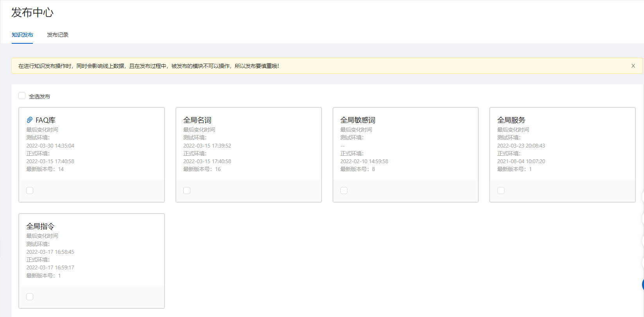Click the 全局服务 card title
This screenshot has width=644, height=317.
point(511,120)
